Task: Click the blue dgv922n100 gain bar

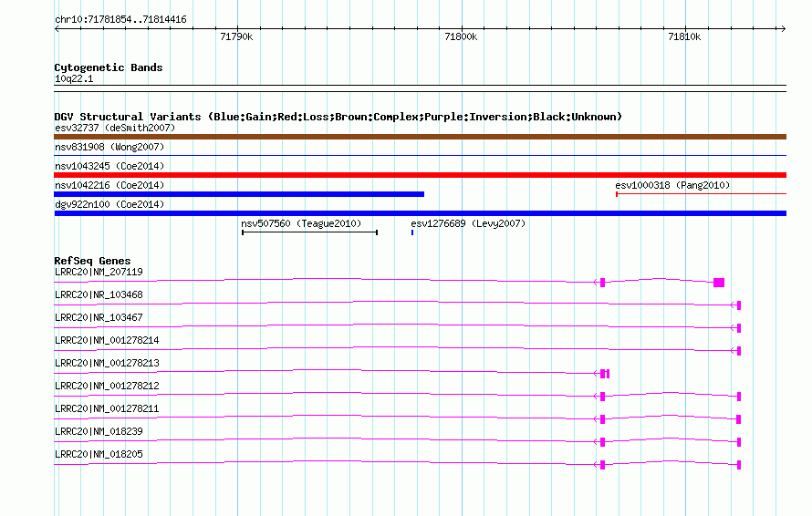Action: pos(420,213)
